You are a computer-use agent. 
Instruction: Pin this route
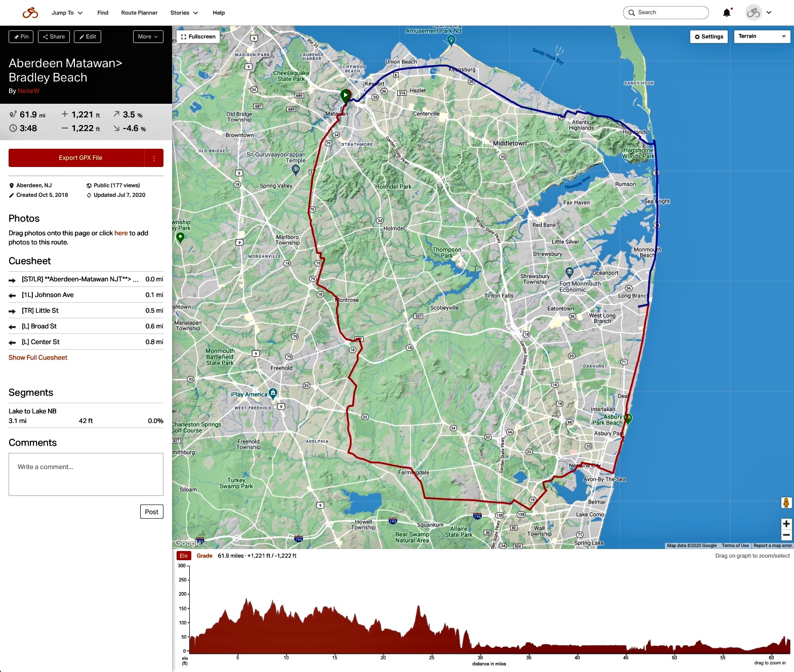(x=21, y=36)
